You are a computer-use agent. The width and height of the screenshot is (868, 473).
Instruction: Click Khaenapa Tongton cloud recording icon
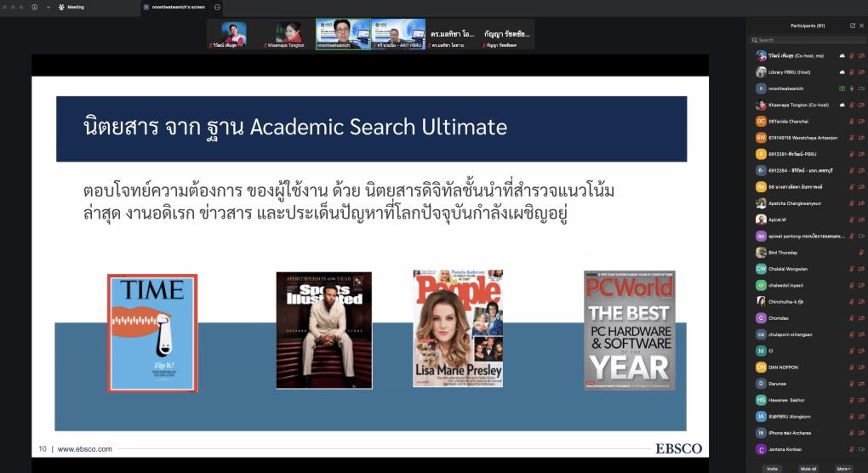pos(842,105)
